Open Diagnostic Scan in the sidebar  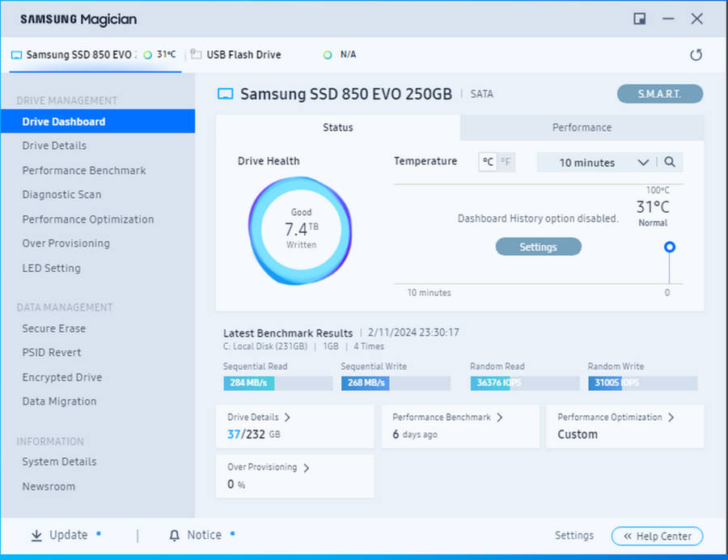pos(61,194)
